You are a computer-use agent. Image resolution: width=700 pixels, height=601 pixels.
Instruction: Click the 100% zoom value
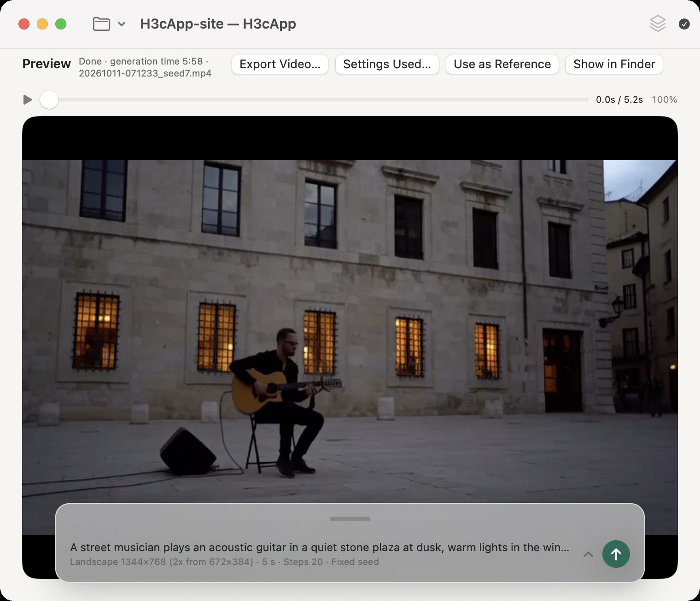tap(664, 100)
